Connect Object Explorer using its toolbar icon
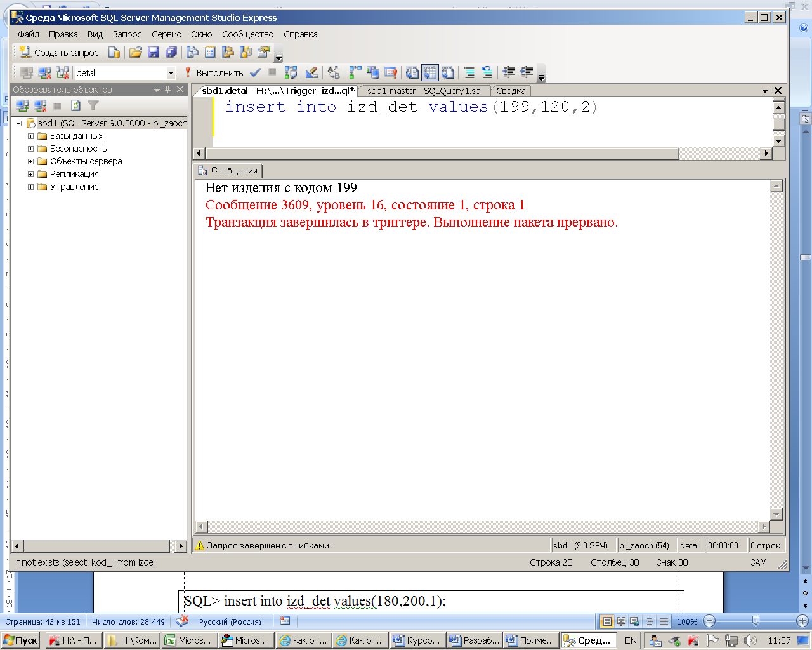The height and width of the screenshot is (650, 812). 22,106
